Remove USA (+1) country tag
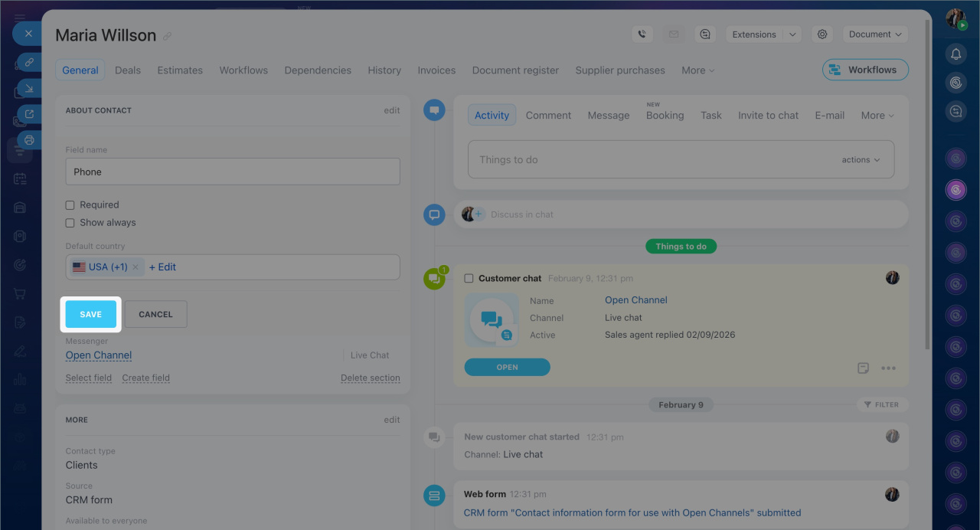The height and width of the screenshot is (530, 980). [x=136, y=267]
